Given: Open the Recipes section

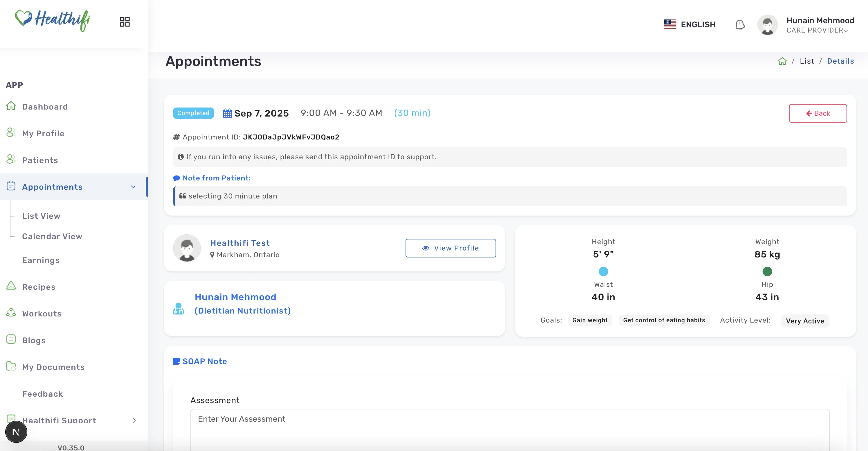Looking at the screenshot, I should pos(38,287).
